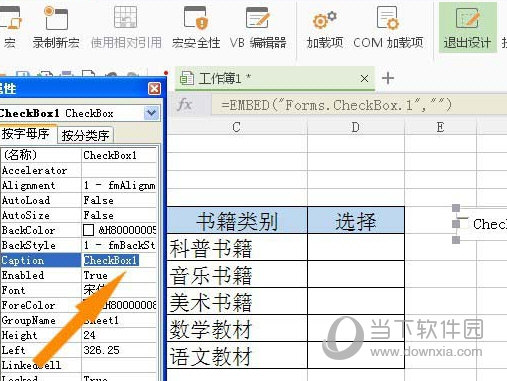This screenshot has width=507, height=381.
Task: Select the 数学教材 cell
Action: [237, 328]
